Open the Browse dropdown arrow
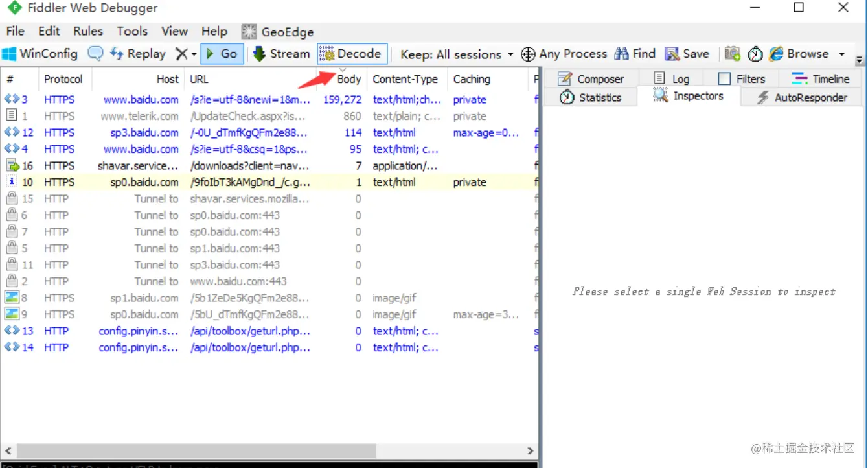The height and width of the screenshot is (468, 868). (x=841, y=54)
